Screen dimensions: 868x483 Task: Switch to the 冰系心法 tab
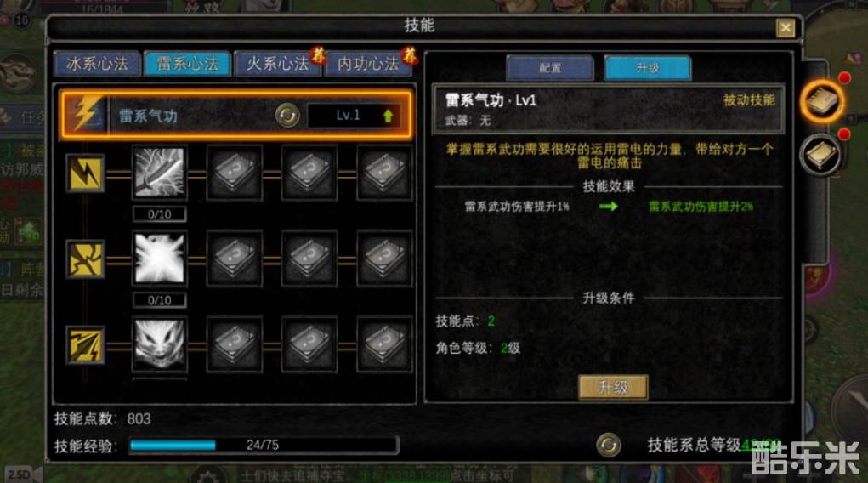coord(97,64)
